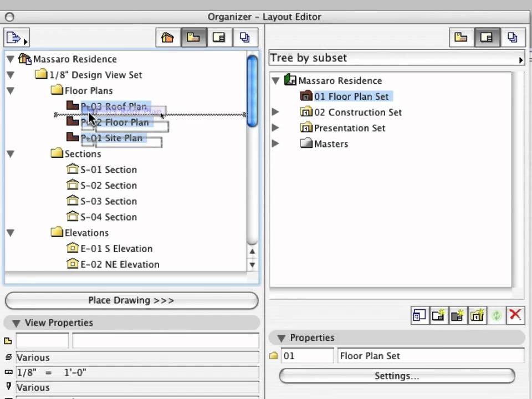Open the Tree by subset dropdown

[397, 58]
